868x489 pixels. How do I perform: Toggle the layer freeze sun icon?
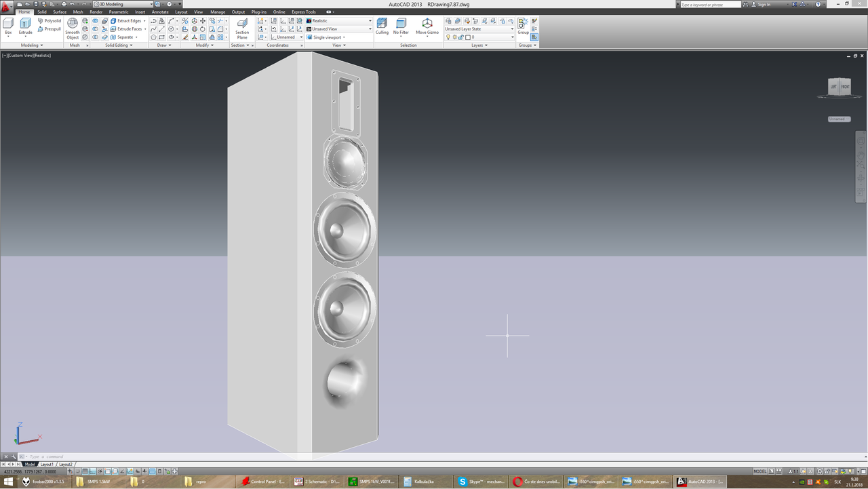click(x=454, y=37)
